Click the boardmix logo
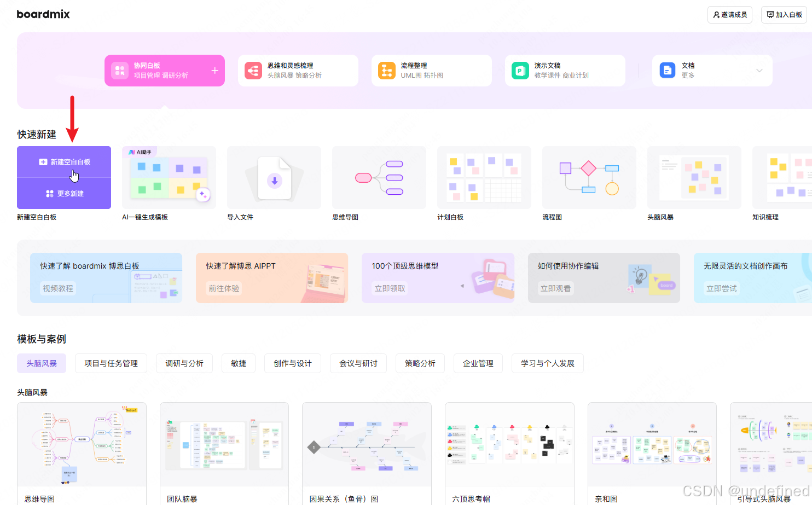812x505 pixels. tap(43, 14)
